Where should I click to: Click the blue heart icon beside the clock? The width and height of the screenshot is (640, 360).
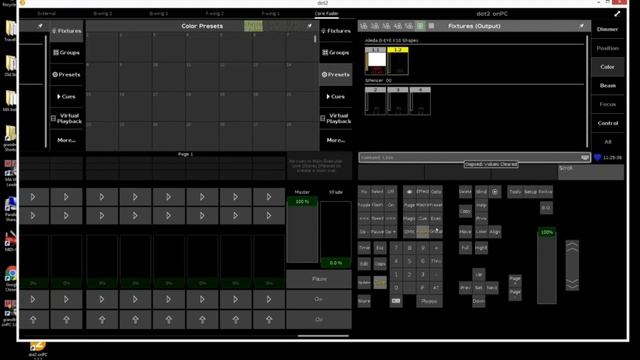(x=597, y=157)
